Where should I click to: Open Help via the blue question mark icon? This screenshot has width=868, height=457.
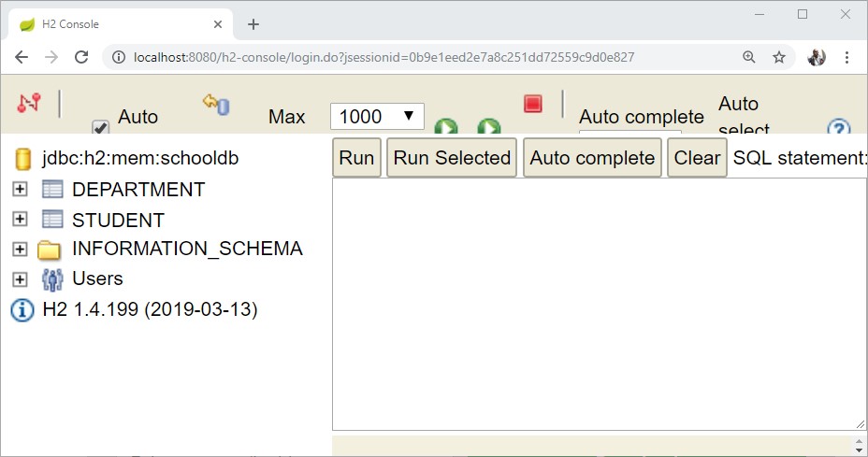click(x=838, y=130)
